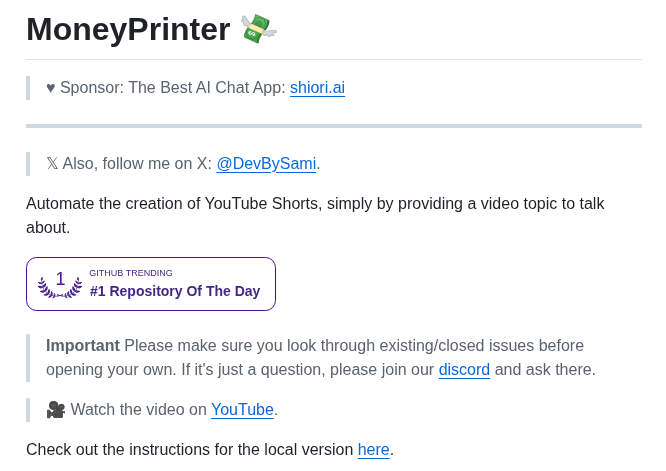666x471 pixels.
Task: Follow the discord invite link
Action: (464, 369)
